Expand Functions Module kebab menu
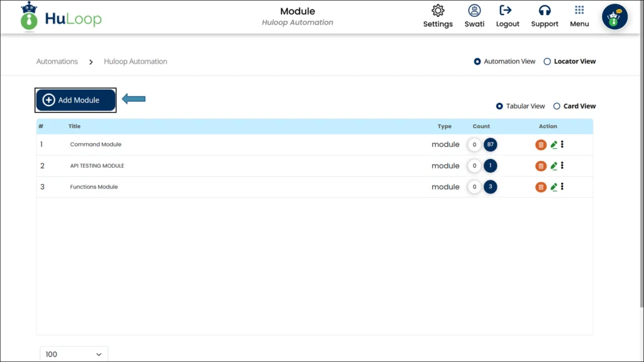The height and width of the screenshot is (362, 644). 563,187
